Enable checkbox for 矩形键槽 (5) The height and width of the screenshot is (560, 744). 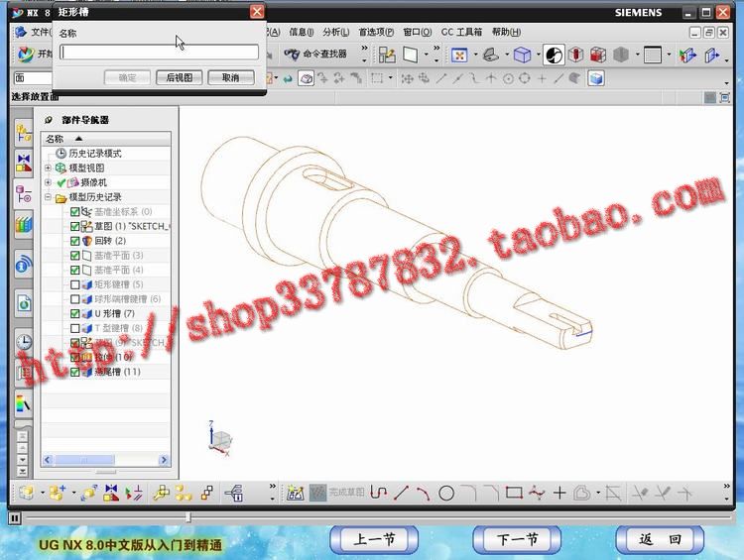click(74, 284)
